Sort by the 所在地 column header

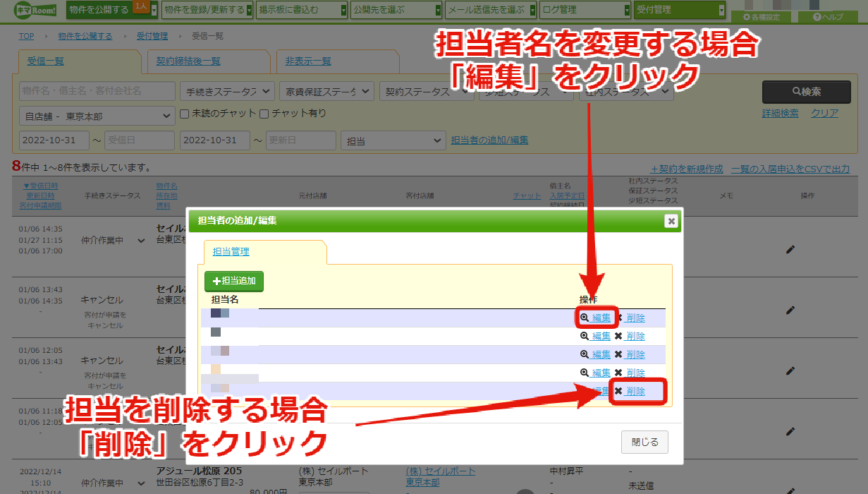pos(166,196)
